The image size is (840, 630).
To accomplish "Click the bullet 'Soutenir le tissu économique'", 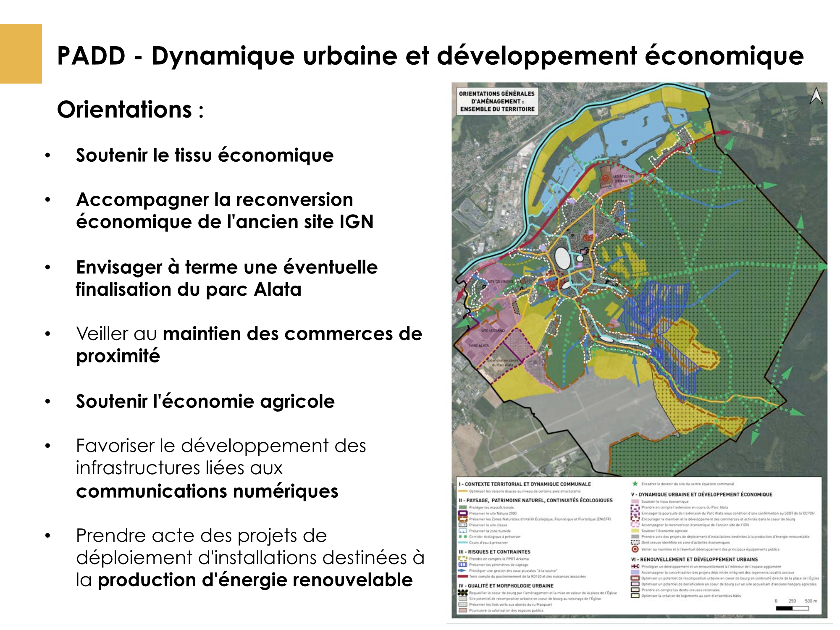I will [205, 155].
